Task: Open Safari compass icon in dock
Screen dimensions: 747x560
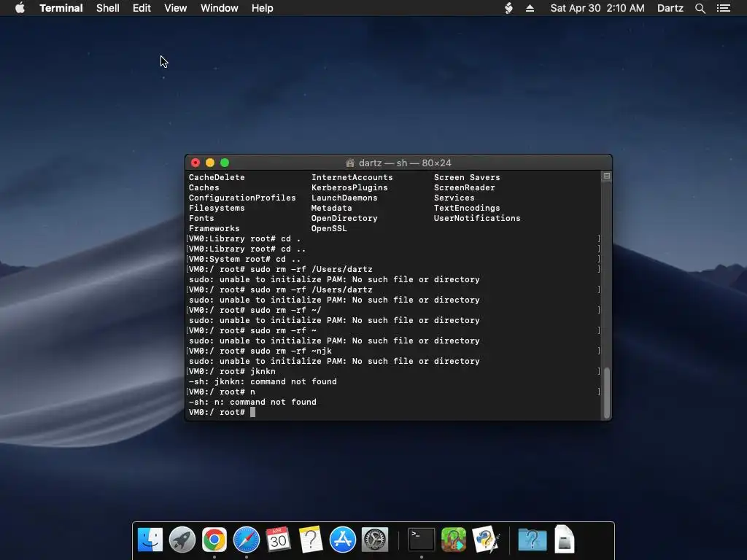Action: [x=247, y=540]
